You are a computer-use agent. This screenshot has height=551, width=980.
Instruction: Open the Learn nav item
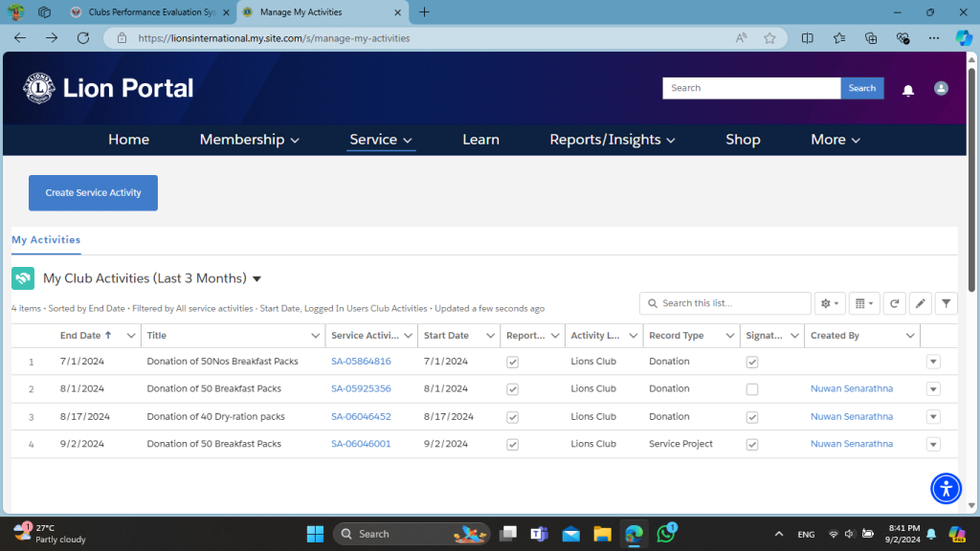pyautogui.click(x=480, y=140)
